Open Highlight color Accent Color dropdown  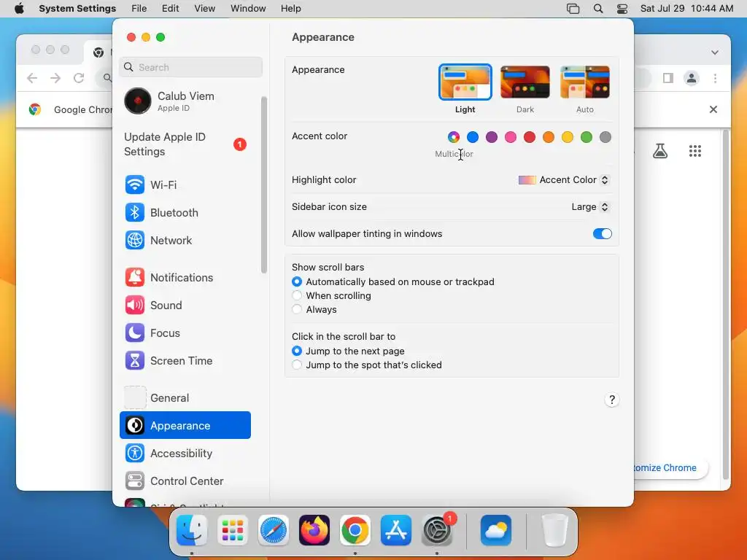[x=564, y=179]
